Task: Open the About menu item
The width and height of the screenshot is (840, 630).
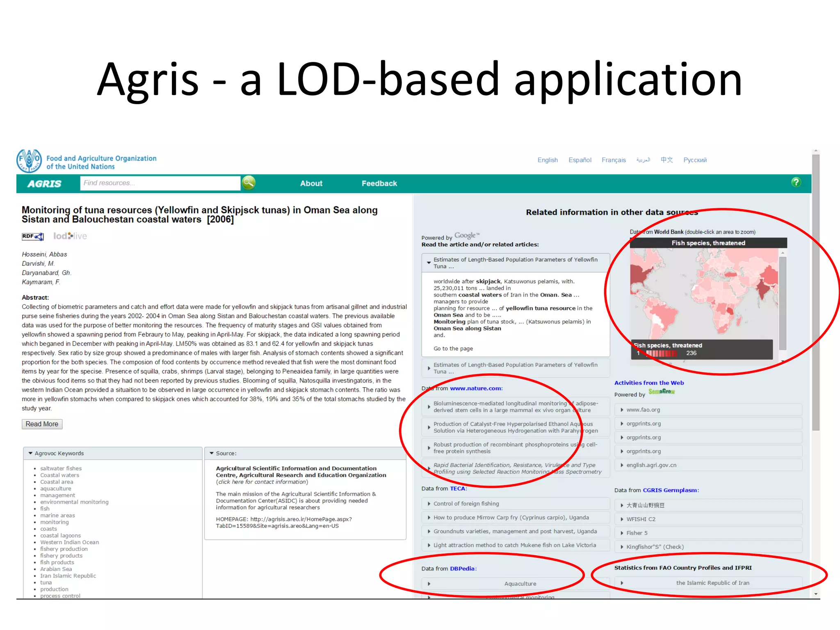Action: pyautogui.click(x=311, y=183)
